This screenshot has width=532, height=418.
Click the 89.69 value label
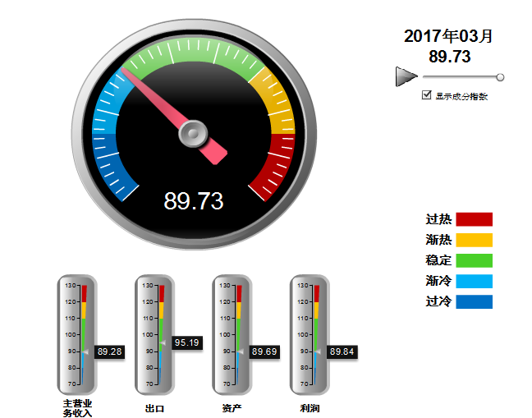coord(264,351)
